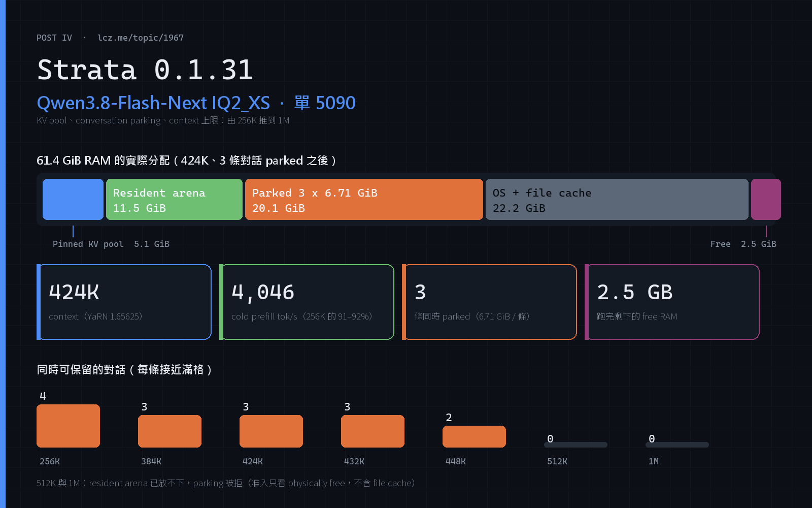Screen dimensions: 812x508
Task: Click the orange bar above 384K
Action: pyautogui.click(x=170, y=431)
